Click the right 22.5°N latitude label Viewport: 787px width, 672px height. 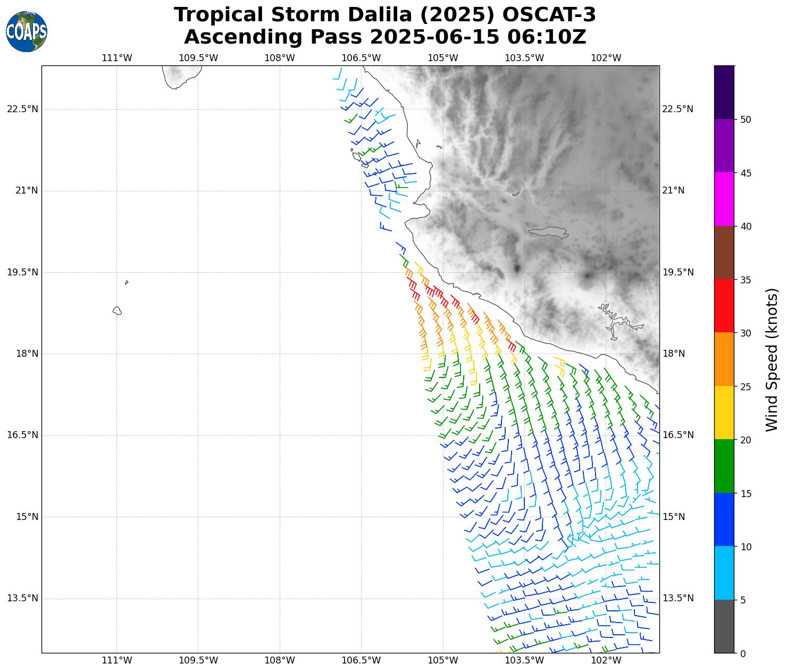tap(677, 109)
